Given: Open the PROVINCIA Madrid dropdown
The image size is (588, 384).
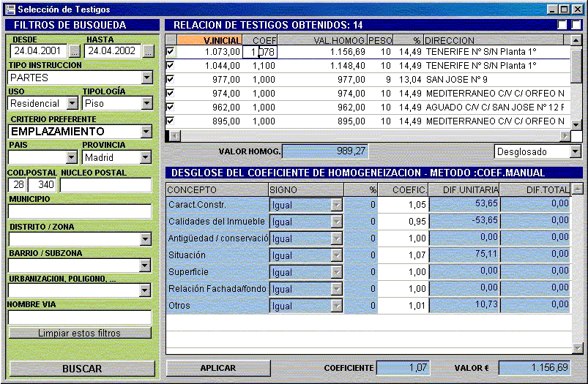Looking at the screenshot, I should coord(146,157).
